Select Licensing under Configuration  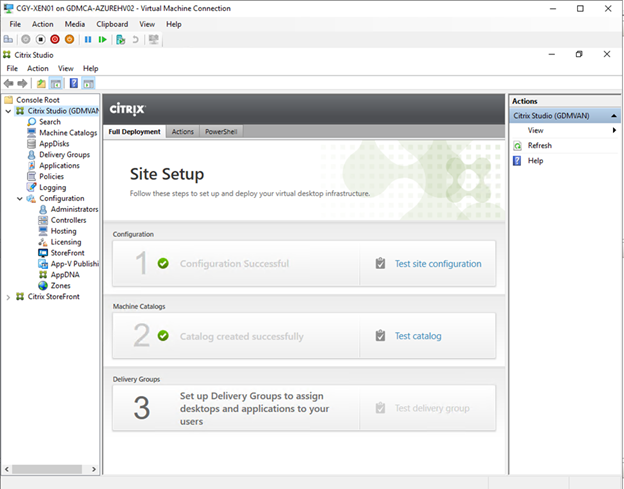(66, 242)
